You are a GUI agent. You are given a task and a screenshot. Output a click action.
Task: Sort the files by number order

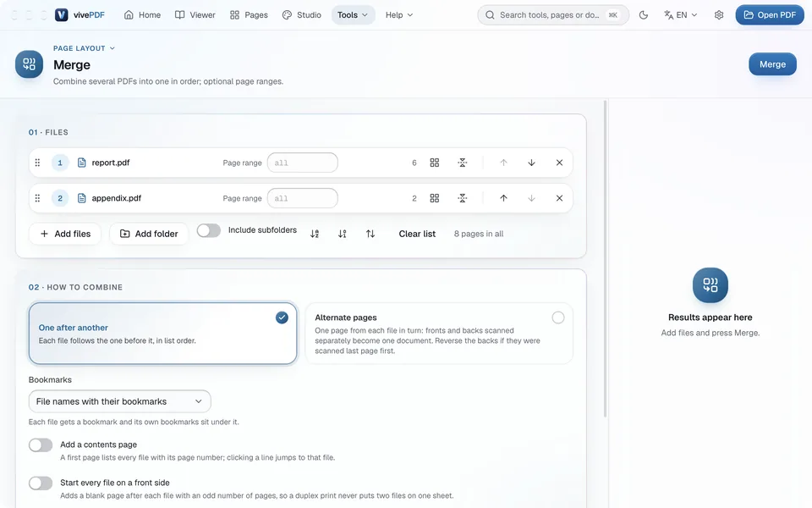tap(343, 234)
